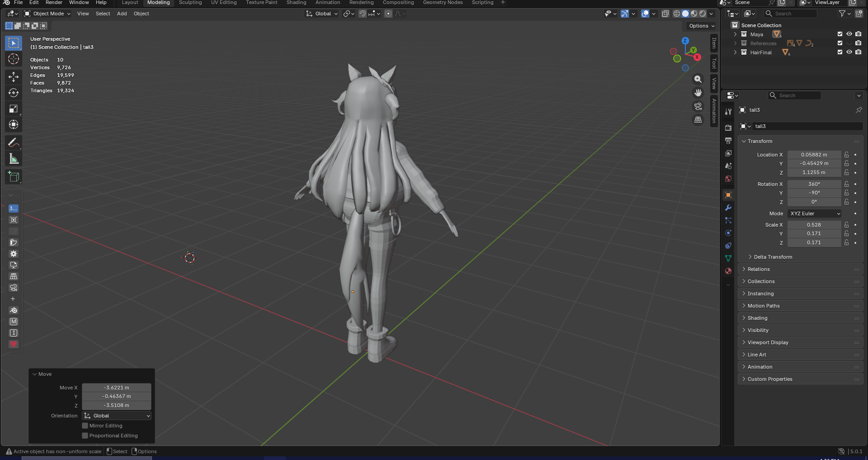The height and width of the screenshot is (460, 868).
Task: Open the XYZ Euler rotation mode dropdown
Action: [815, 213]
